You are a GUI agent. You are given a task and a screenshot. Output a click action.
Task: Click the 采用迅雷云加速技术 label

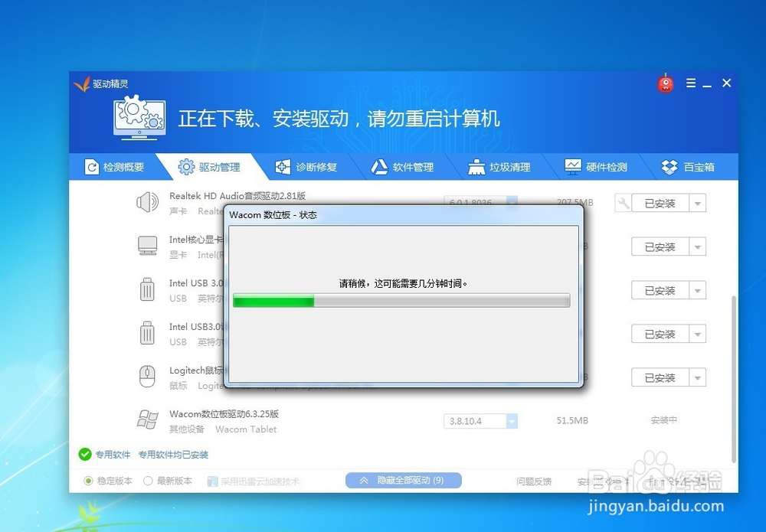coord(260,481)
